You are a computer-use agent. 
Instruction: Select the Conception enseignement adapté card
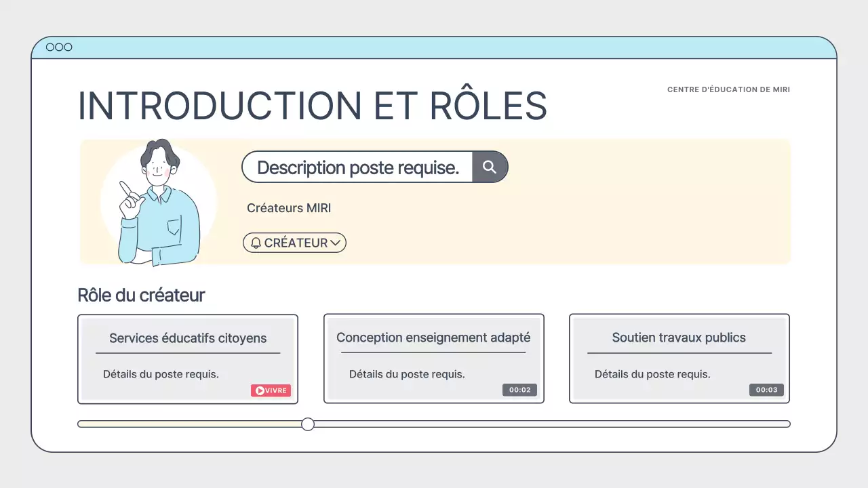coord(433,359)
